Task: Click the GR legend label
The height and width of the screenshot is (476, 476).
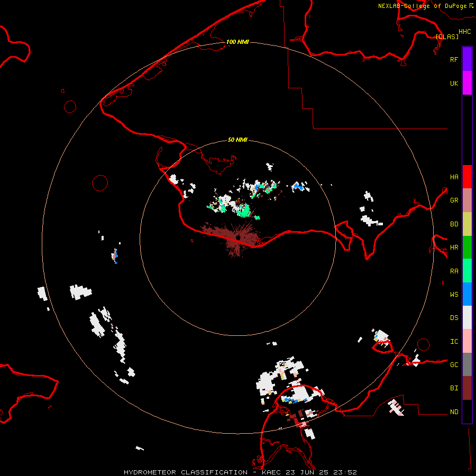Action: click(454, 200)
